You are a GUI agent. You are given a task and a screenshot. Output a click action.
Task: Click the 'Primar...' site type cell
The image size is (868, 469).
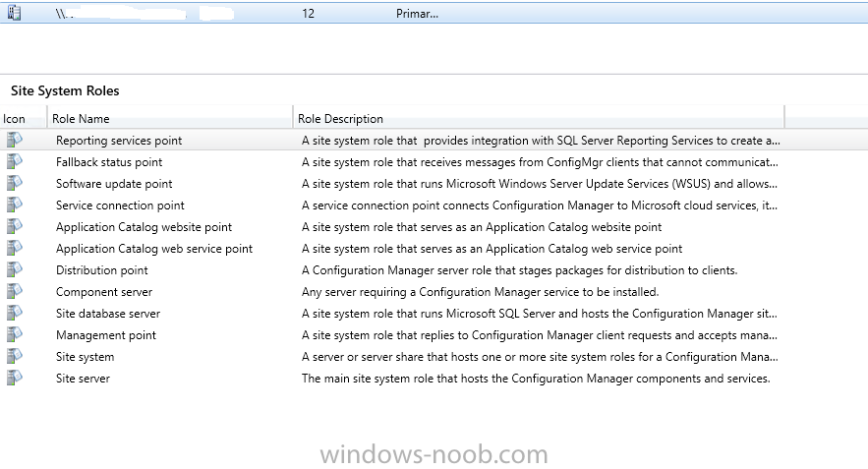(417, 14)
